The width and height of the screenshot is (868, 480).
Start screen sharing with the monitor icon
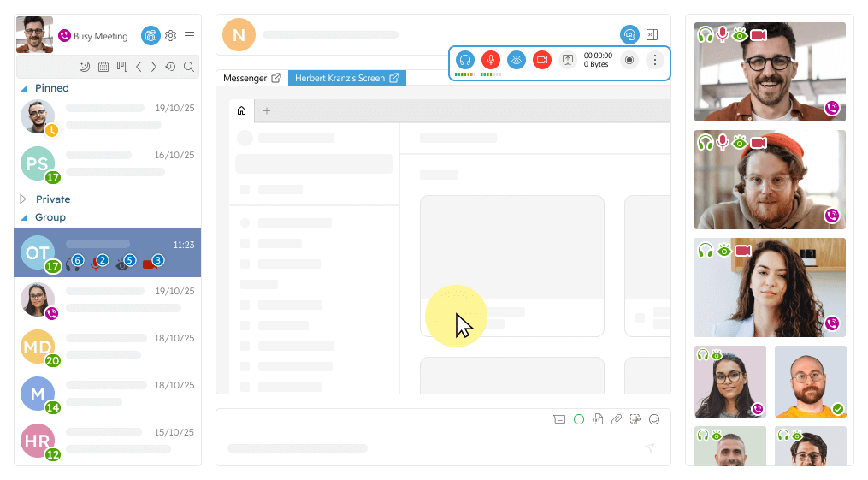coord(568,60)
